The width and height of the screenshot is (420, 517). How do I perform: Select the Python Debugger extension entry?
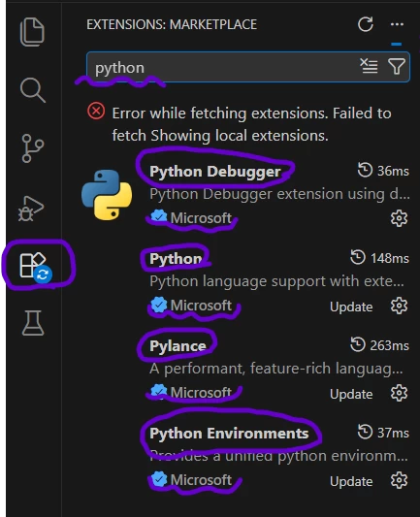[245, 194]
